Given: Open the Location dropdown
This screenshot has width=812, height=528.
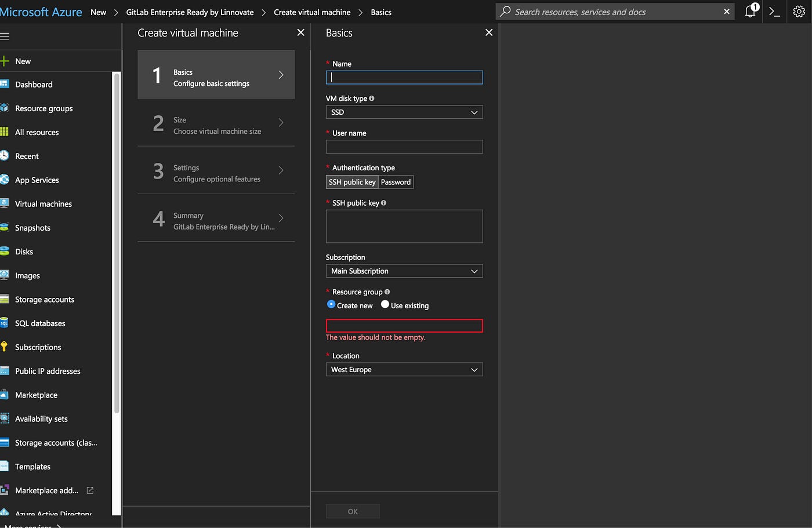Looking at the screenshot, I should [404, 370].
